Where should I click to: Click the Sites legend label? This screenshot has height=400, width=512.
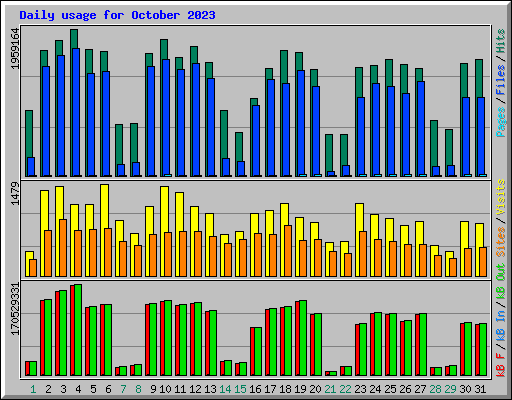point(501,242)
